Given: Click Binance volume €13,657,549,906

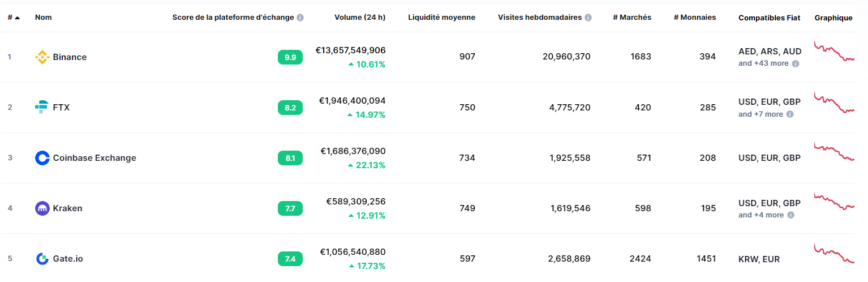Looking at the screenshot, I should tap(350, 50).
